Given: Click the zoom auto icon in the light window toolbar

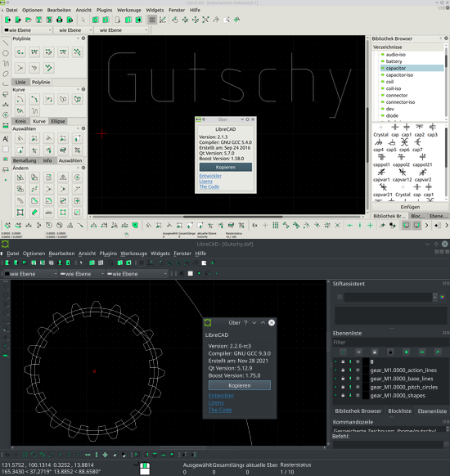Looking at the screenshot, I should [205, 20].
